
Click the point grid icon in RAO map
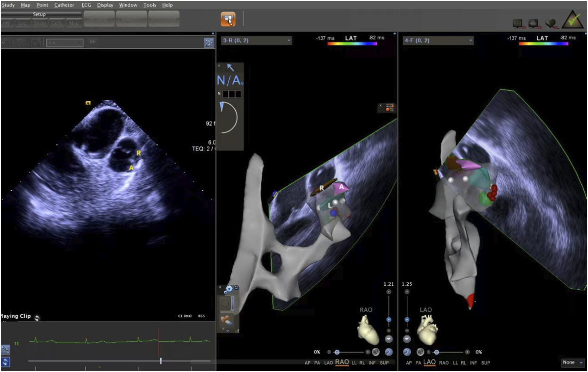[390, 107]
